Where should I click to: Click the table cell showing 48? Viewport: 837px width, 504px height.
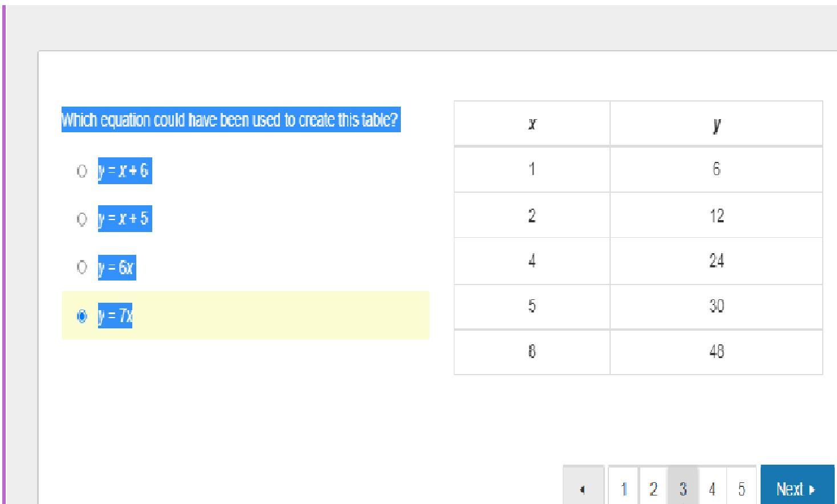pyautogui.click(x=716, y=352)
